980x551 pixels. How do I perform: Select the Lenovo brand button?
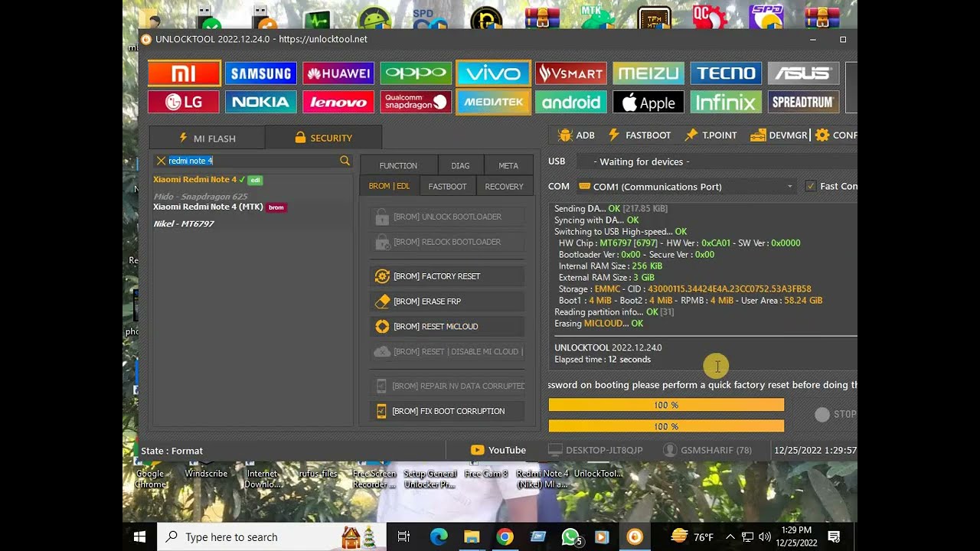pyautogui.click(x=338, y=102)
